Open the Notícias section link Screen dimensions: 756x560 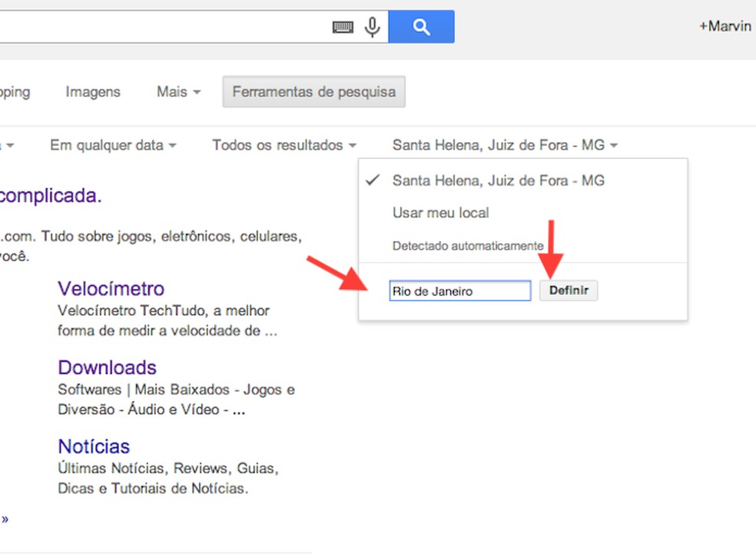(x=94, y=446)
